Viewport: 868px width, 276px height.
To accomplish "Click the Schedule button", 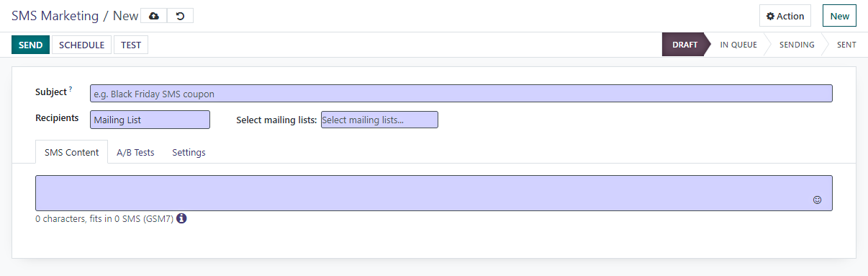I will (81, 45).
